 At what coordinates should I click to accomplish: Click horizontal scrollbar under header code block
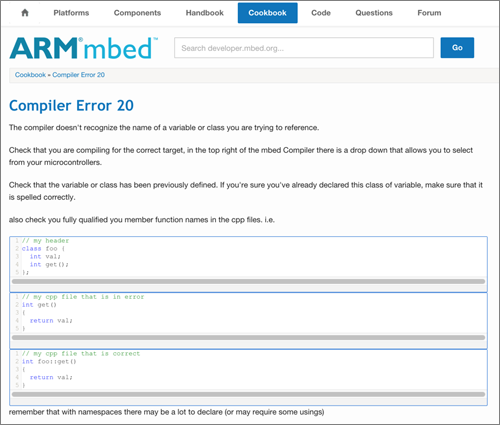pos(248,281)
